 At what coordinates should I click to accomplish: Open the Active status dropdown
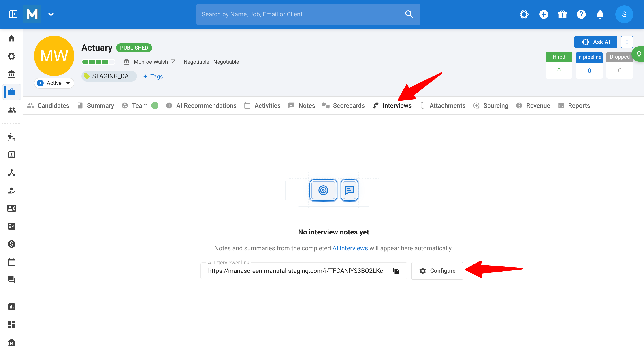coord(54,83)
